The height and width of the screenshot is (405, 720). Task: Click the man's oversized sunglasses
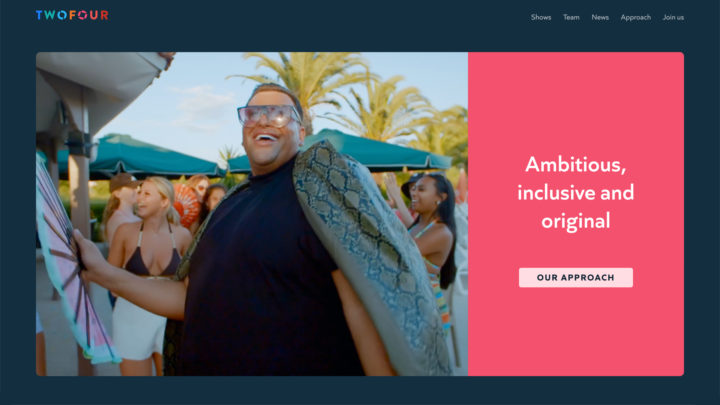[269, 115]
